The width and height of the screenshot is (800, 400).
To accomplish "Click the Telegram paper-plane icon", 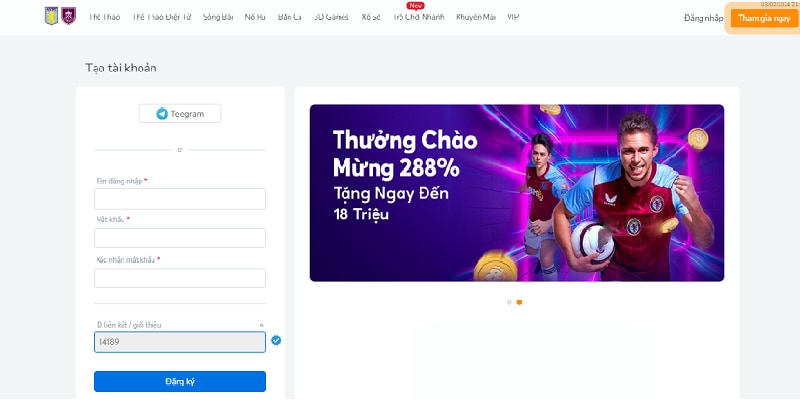I will (162, 114).
